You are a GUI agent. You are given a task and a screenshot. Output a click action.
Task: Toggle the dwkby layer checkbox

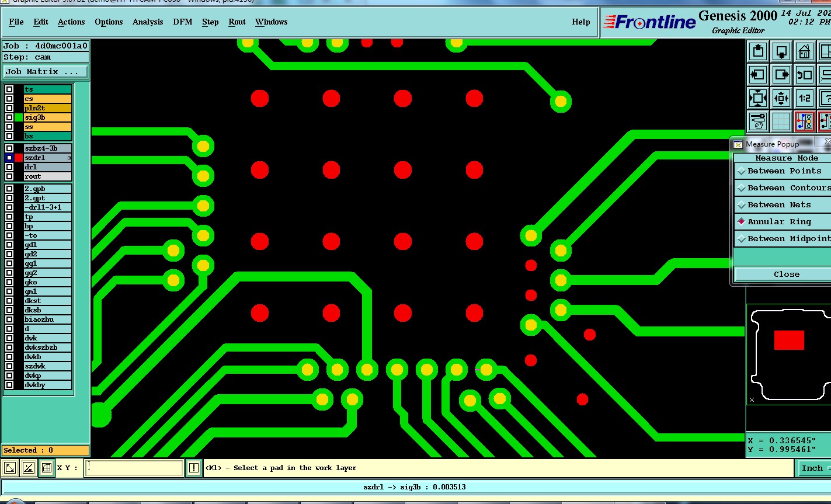point(9,385)
